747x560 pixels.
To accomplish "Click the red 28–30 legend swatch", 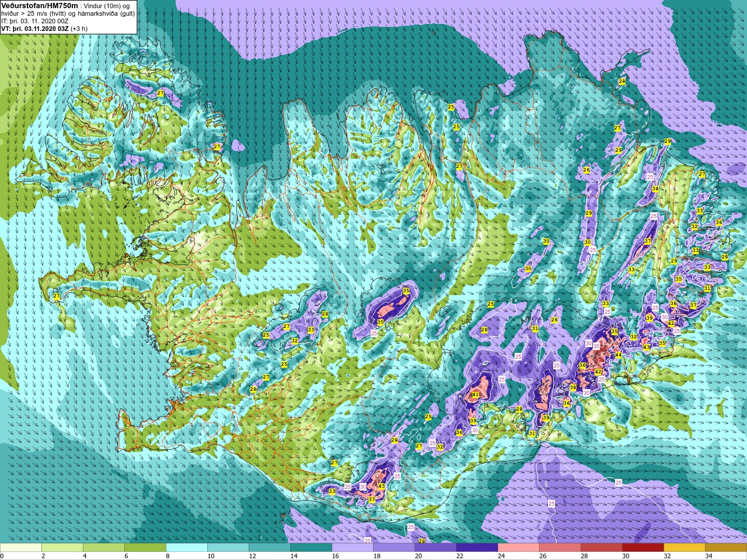I will 601,548.
